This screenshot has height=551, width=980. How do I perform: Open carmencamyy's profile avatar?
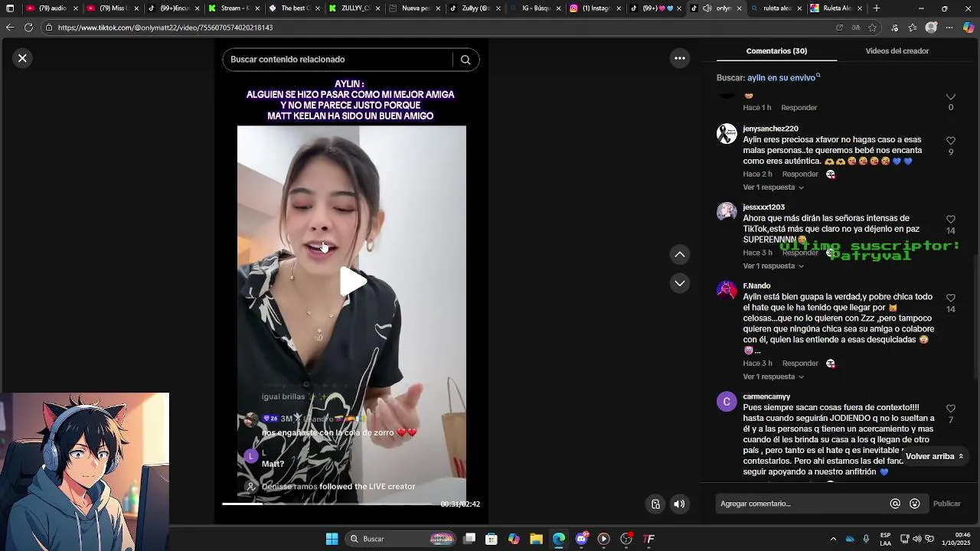point(727,402)
